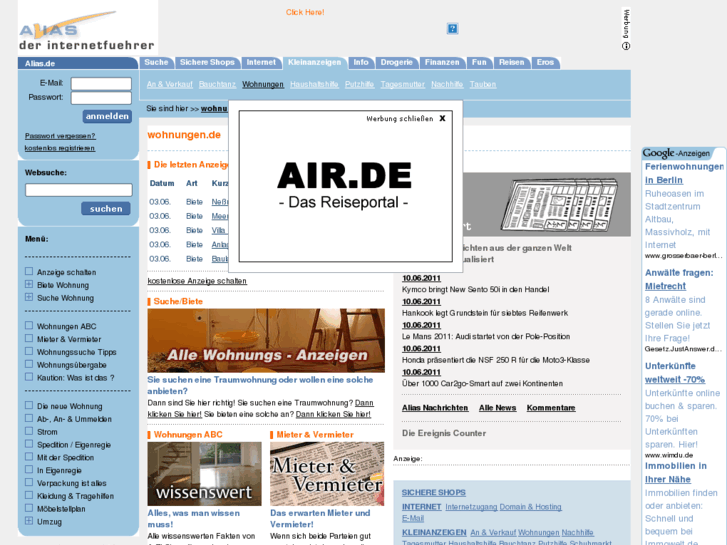This screenshot has height=545, width=727.
Task: Open the Tauben submenu link
Action: click(x=483, y=84)
